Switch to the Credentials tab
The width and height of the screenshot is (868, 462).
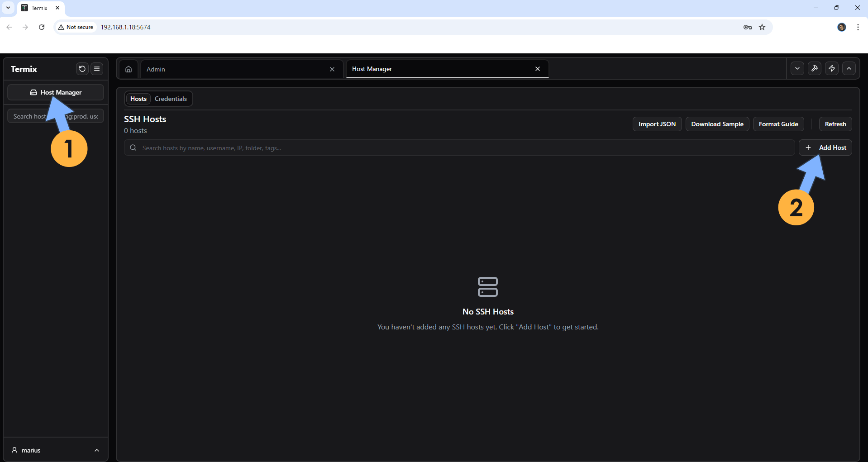click(x=171, y=99)
